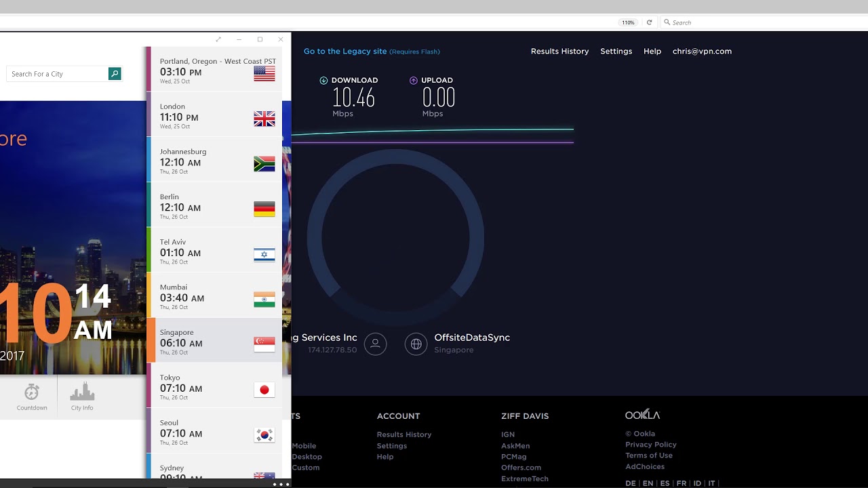The height and width of the screenshot is (488, 868).
Task: Click the expand arrows icon in clock title bar
Action: [218, 39]
